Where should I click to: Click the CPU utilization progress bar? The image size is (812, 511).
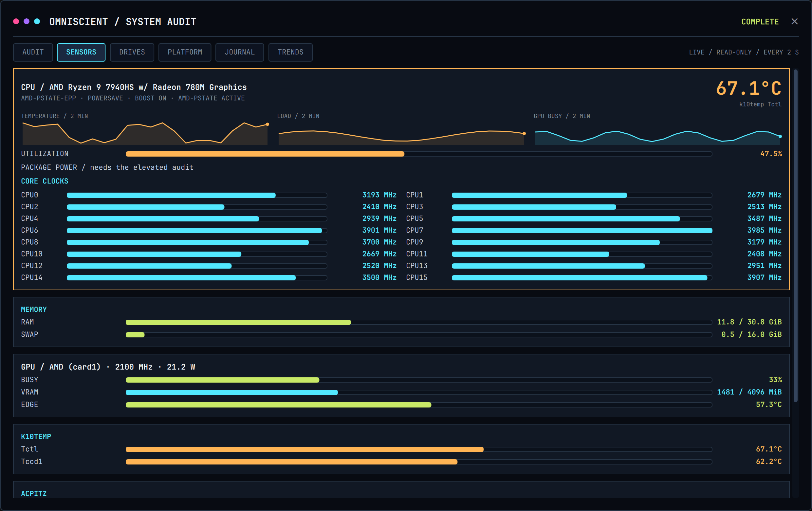[x=419, y=154]
